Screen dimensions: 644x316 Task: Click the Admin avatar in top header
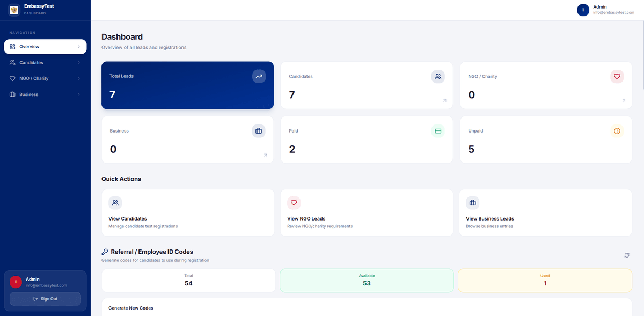click(x=583, y=10)
